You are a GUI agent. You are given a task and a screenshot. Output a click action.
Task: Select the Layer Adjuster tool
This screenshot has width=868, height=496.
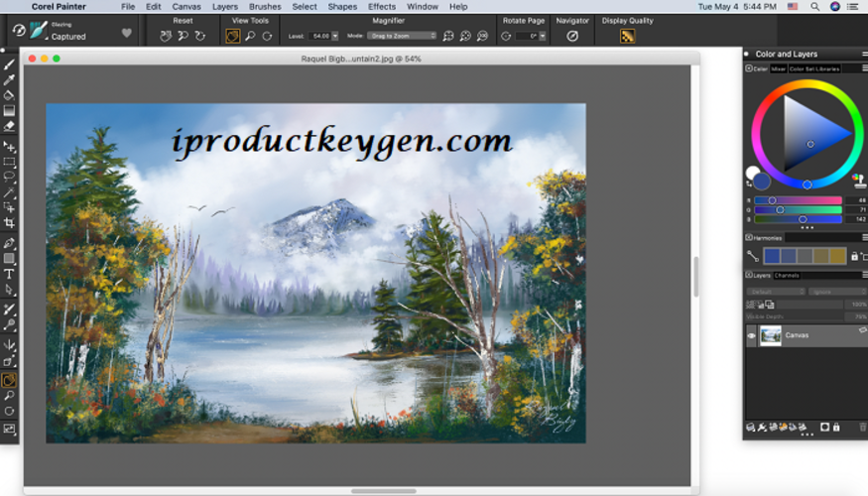pos(9,147)
